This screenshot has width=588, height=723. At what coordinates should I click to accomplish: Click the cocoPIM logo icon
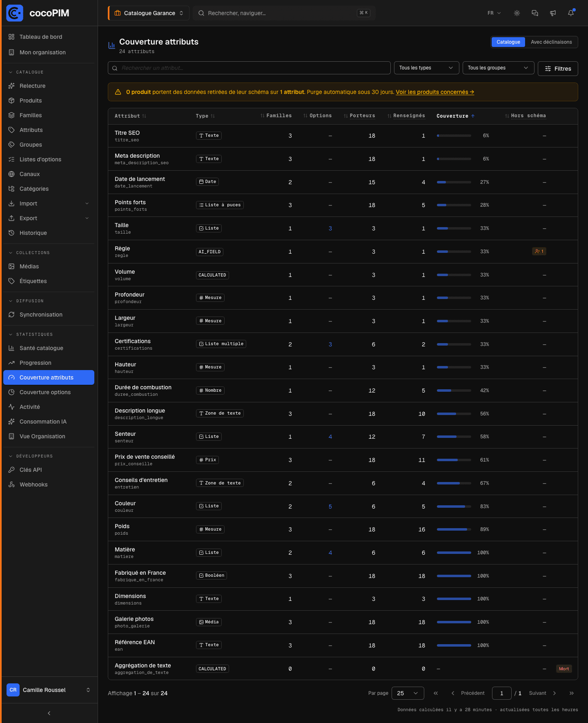pyautogui.click(x=15, y=13)
